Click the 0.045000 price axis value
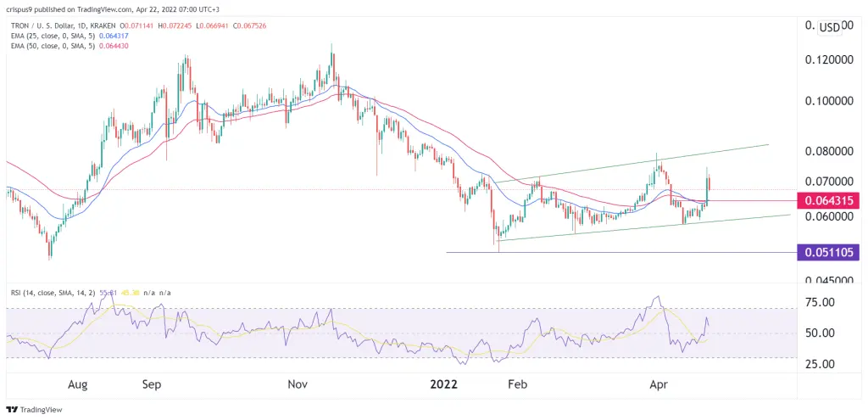This screenshot has width=868, height=420. pyautogui.click(x=829, y=279)
